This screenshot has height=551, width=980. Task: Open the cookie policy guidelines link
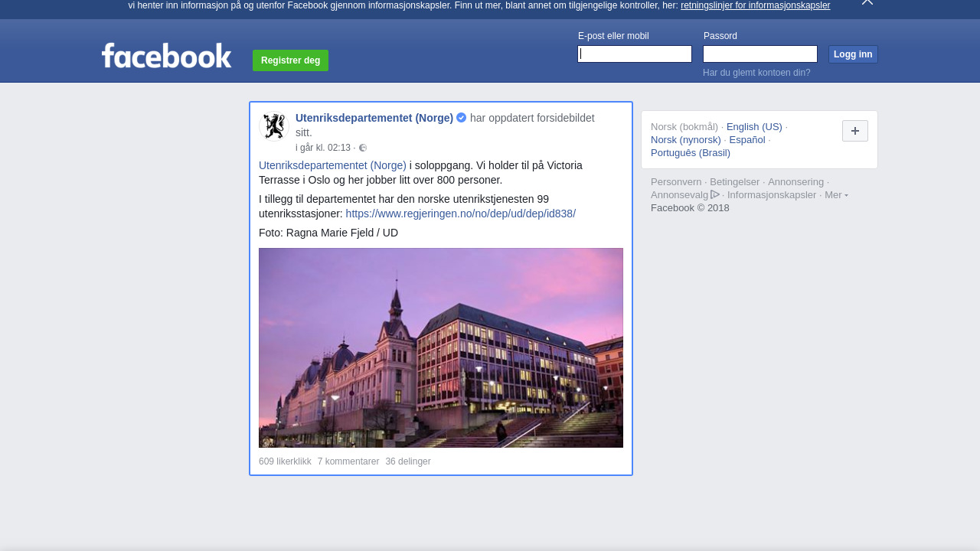coord(755,5)
